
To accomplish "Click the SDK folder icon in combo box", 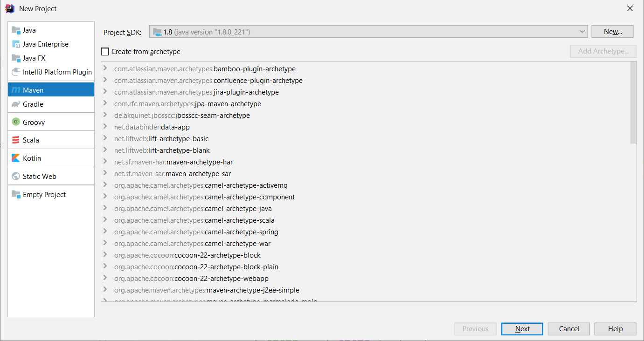I will click(x=157, y=32).
